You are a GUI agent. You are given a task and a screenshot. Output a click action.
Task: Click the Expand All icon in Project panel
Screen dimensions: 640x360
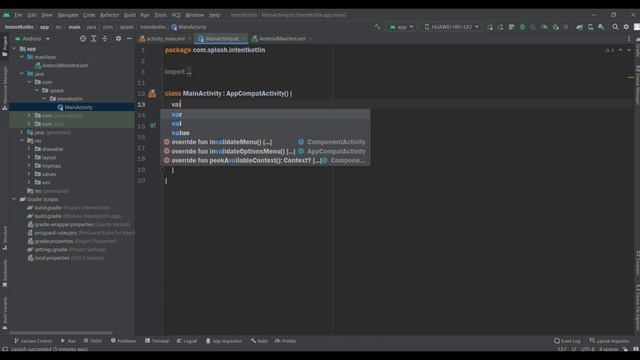(x=93, y=38)
